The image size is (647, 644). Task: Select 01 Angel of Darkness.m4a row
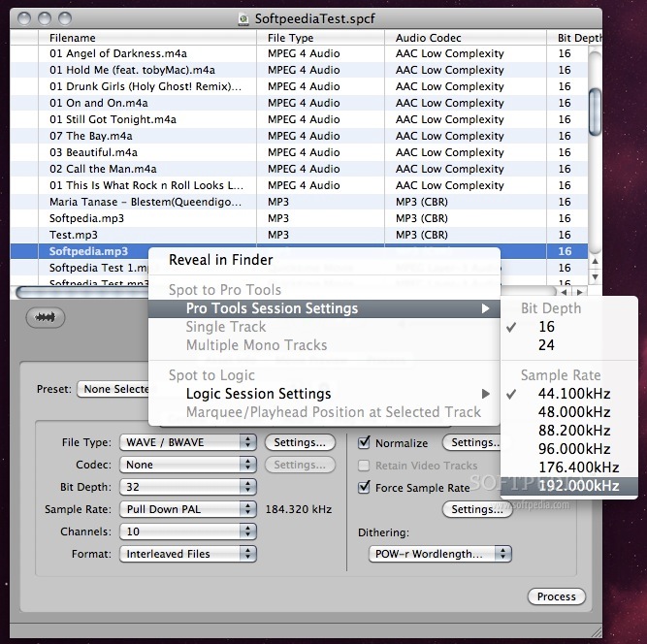click(299, 53)
